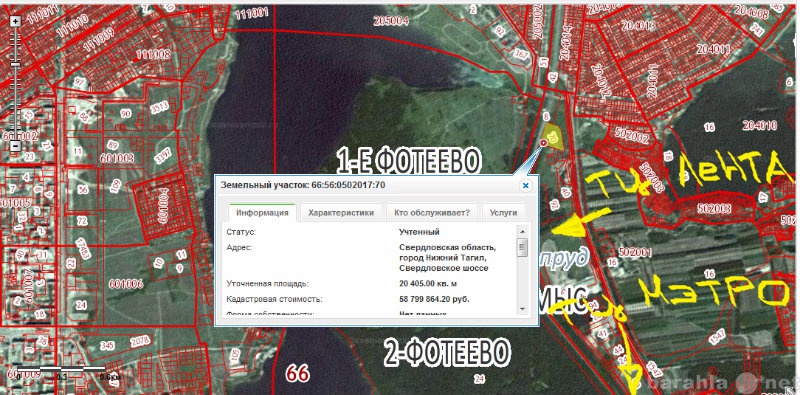800x395 pixels.
Task: Click the map scale bar
Action: pyautogui.click(x=60, y=372)
